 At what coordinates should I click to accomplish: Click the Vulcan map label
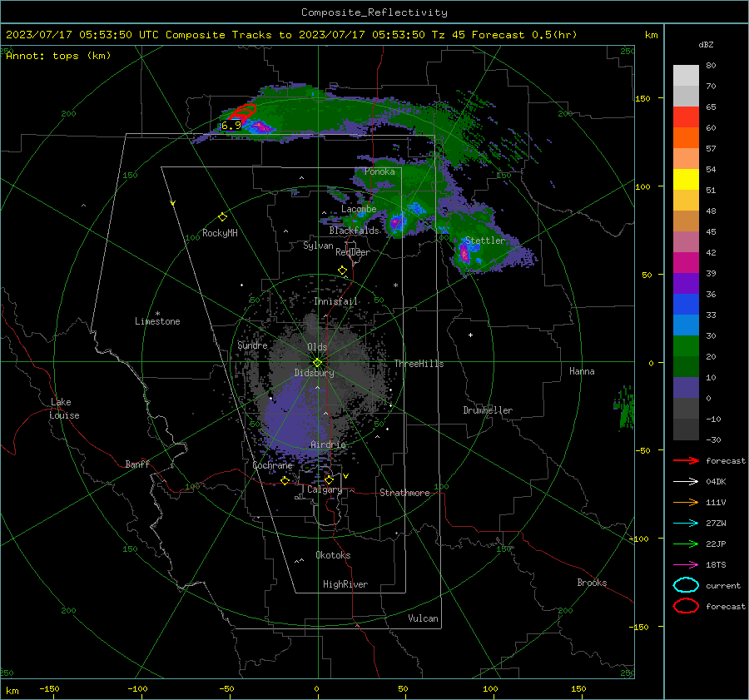click(x=423, y=618)
